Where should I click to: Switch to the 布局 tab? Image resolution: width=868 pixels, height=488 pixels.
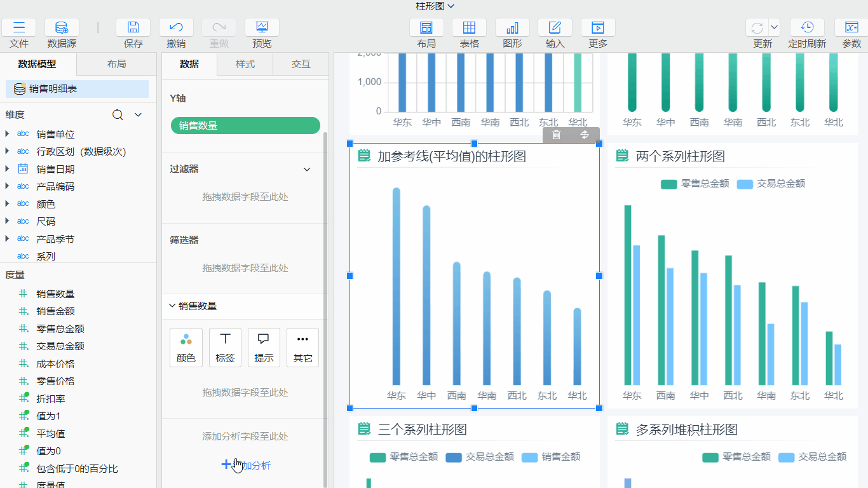(116, 64)
